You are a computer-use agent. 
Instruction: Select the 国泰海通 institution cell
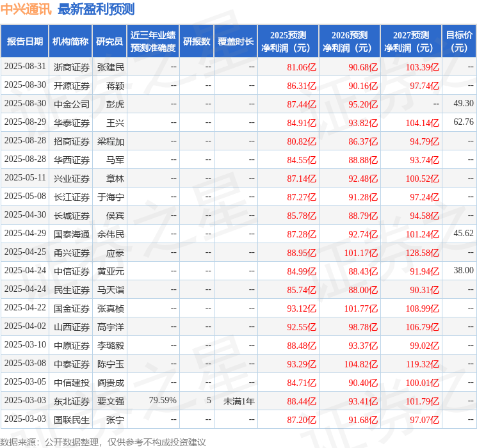coord(72,234)
